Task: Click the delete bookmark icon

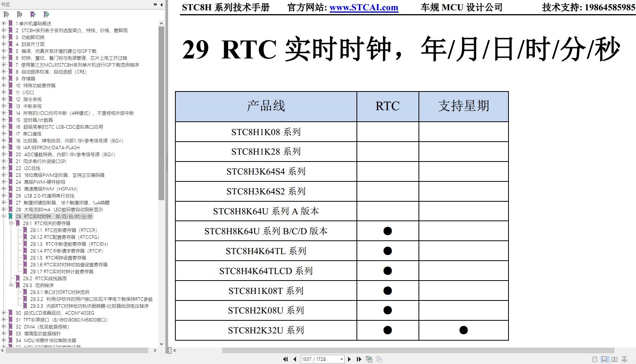Action: tap(6, 15)
